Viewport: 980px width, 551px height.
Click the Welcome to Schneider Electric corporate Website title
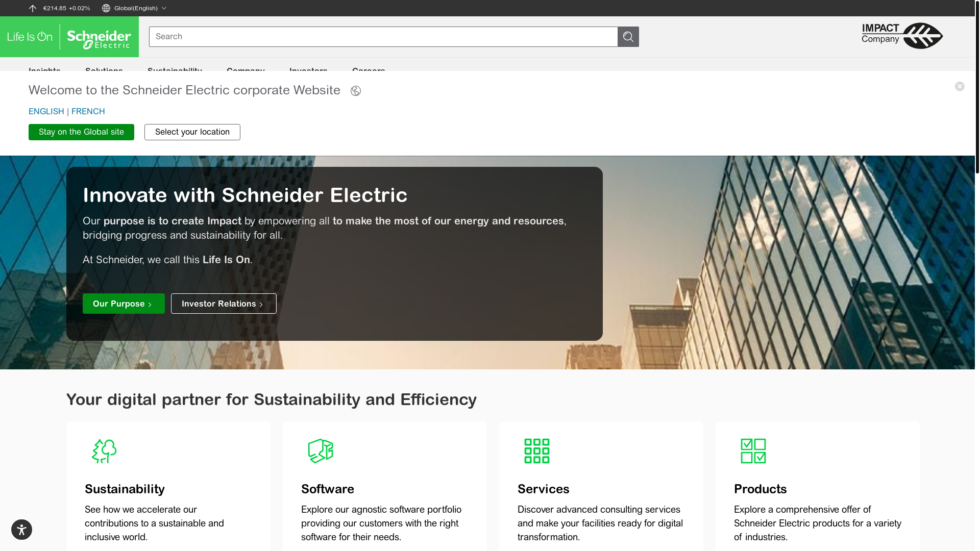coord(184,90)
